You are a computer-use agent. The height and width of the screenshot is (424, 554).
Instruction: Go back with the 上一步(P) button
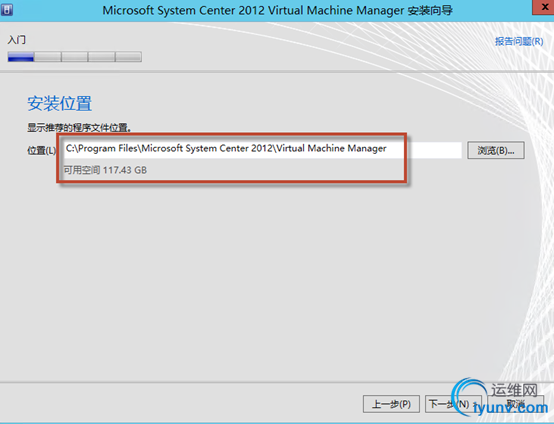pyautogui.click(x=391, y=404)
